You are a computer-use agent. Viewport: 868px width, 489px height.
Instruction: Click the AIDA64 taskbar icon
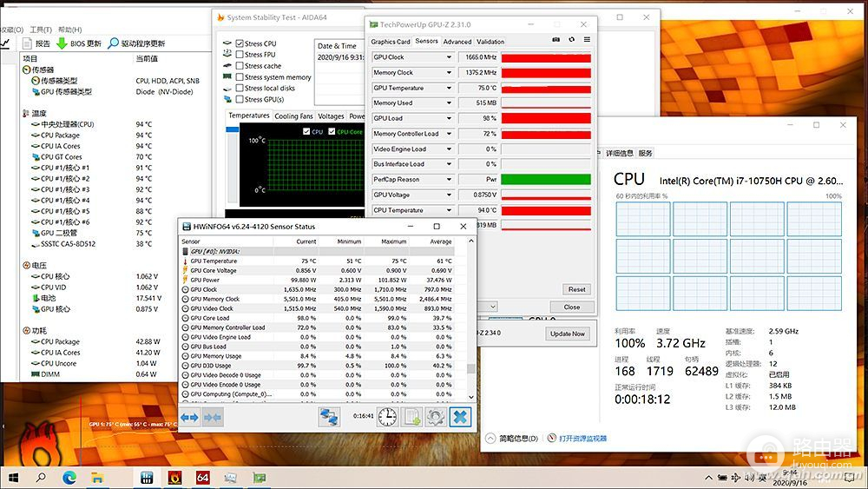[x=202, y=478]
